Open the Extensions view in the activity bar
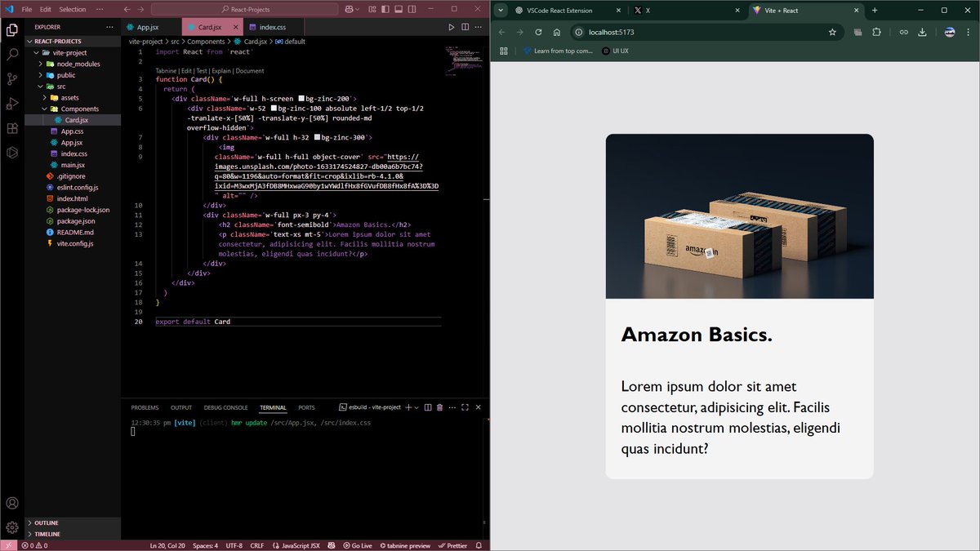 click(12, 128)
